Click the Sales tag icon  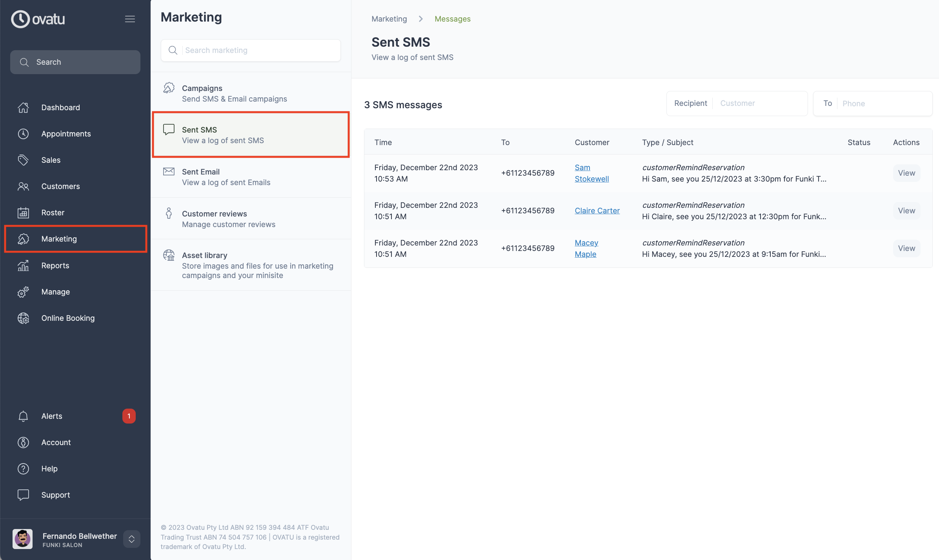click(x=23, y=160)
